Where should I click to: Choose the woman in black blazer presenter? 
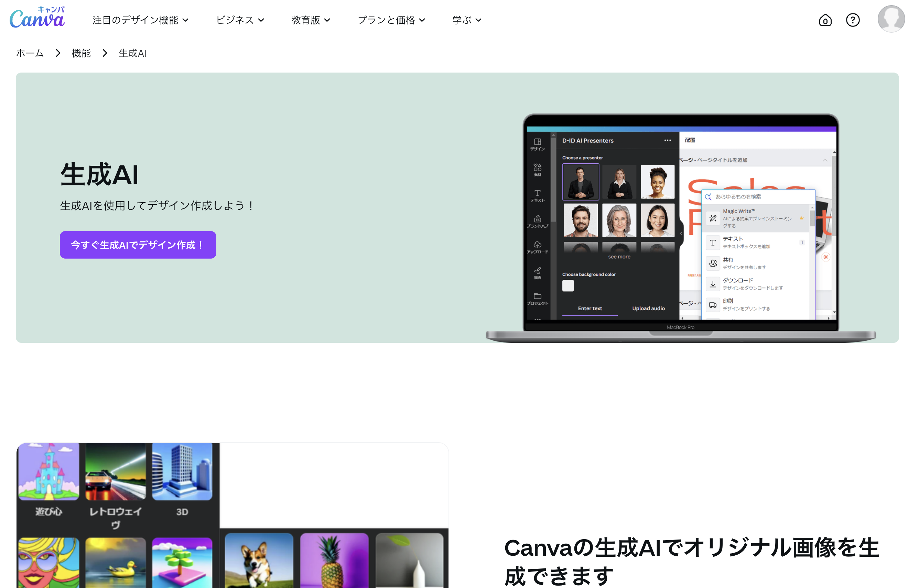[x=619, y=182]
